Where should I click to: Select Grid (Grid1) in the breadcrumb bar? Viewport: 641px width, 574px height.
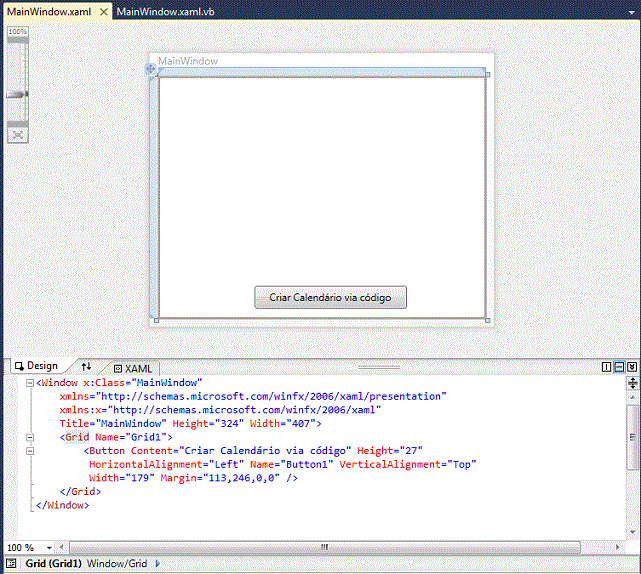pyautogui.click(x=54, y=563)
